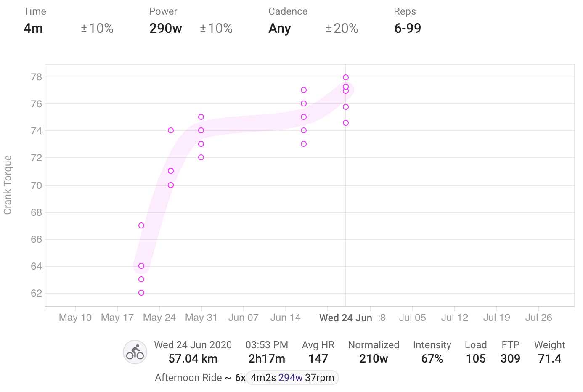This screenshot has height=392, width=583.
Task: Click the data point at torque 67
Action: [x=141, y=225]
